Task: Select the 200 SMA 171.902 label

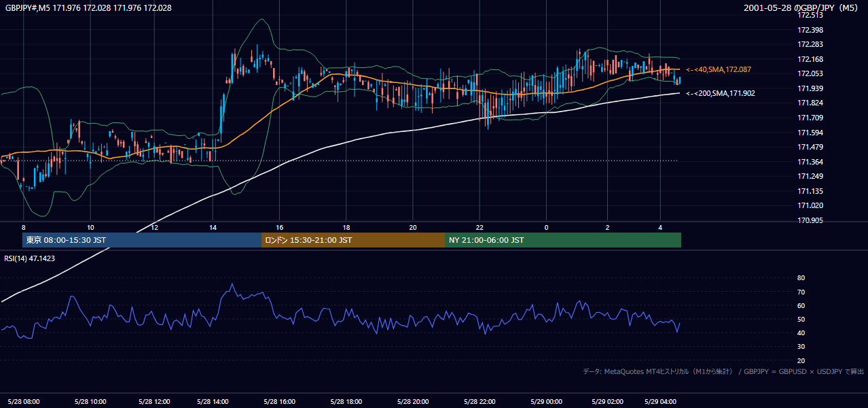Action: click(721, 93)
